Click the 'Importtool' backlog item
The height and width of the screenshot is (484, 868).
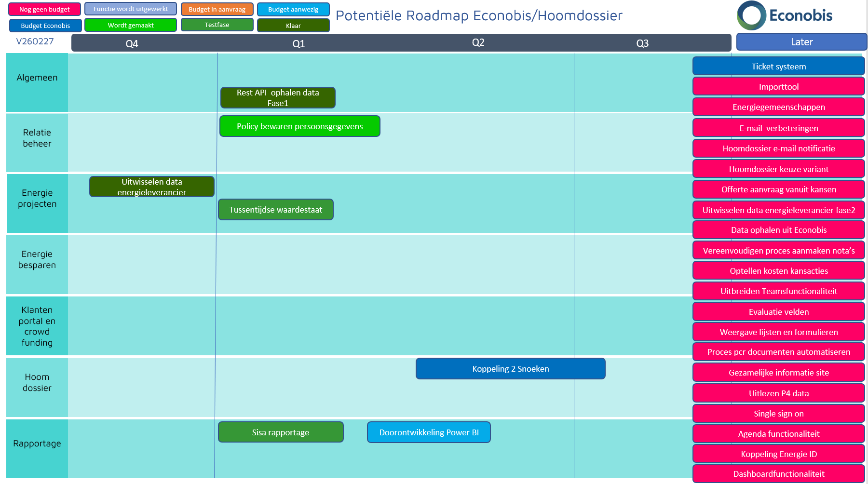[778, 87]
